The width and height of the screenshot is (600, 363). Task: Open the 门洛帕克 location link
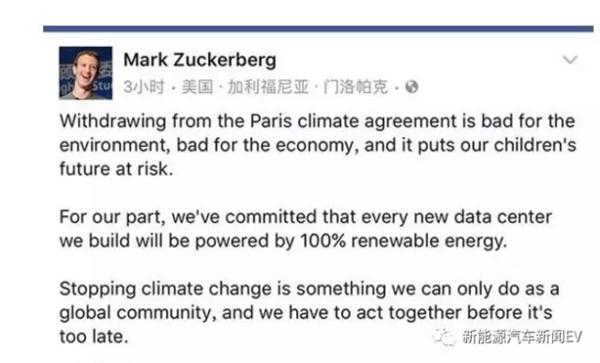[x=355, y=87]
